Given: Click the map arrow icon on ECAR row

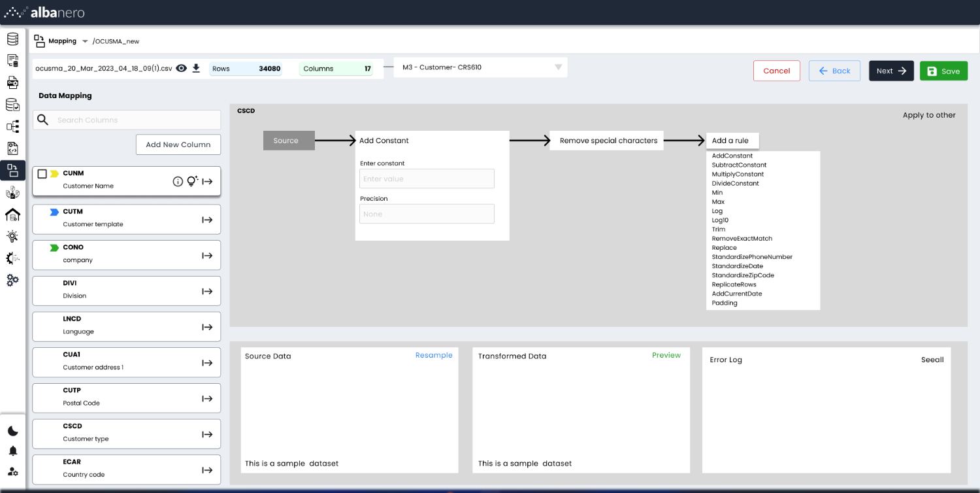Looking at the screenshot, I should (x=207, y=470).
